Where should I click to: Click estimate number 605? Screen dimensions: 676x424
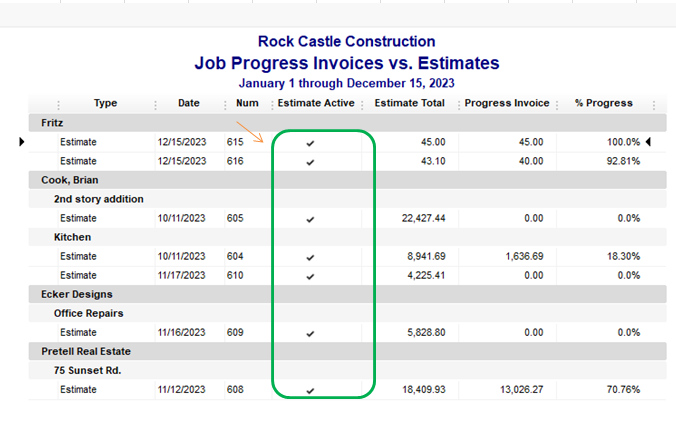click(x=235, y=218)
